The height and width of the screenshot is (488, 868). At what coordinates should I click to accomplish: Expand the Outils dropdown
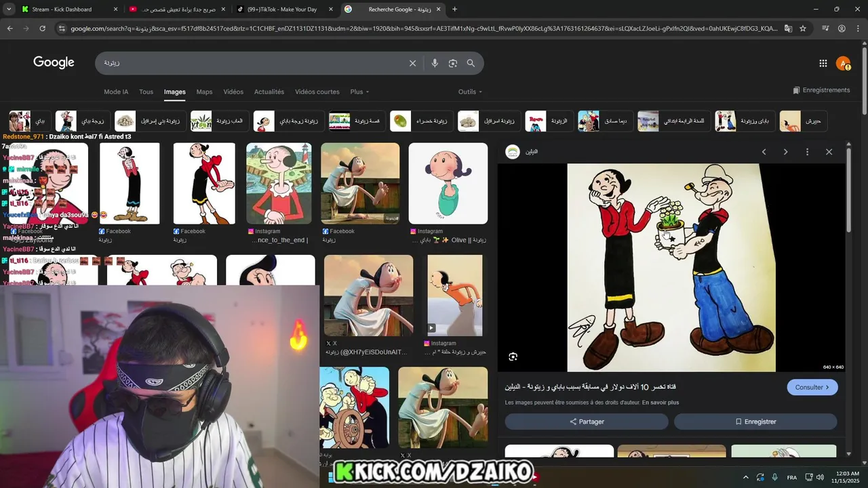click(x=470, y=91)
